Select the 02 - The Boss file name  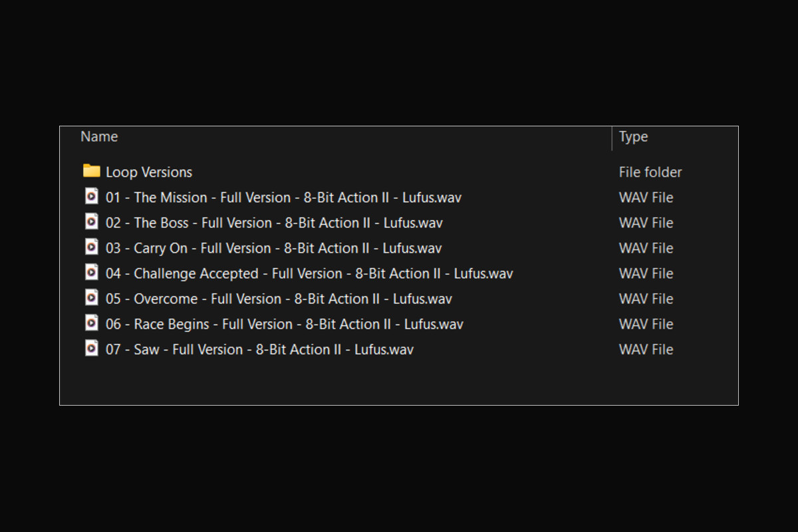click(274, 223)
